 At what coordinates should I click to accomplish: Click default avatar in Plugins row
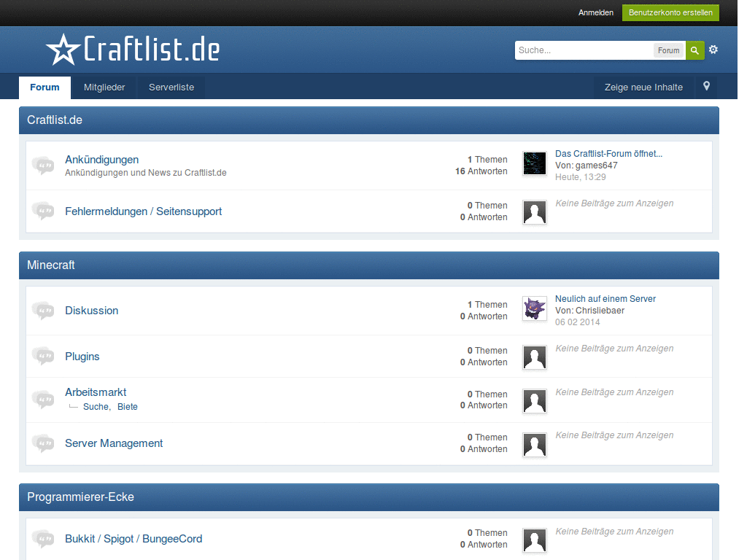(535, 357)
